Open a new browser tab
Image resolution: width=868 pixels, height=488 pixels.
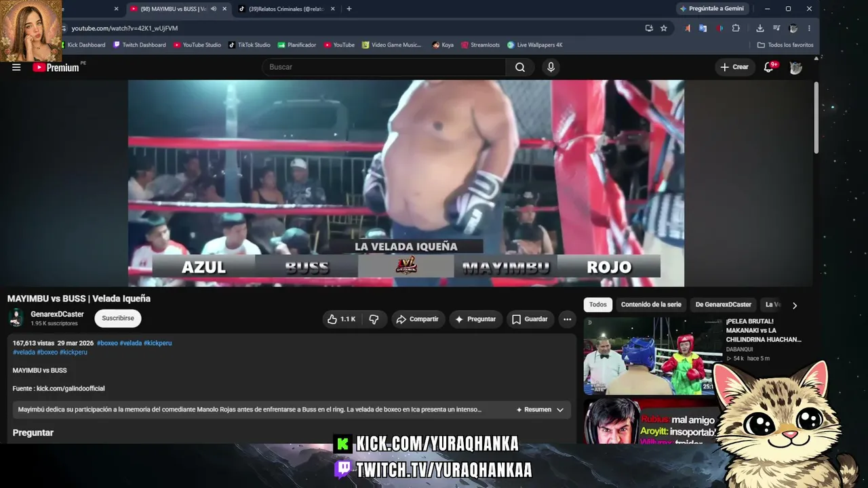(x=349, y=9)
